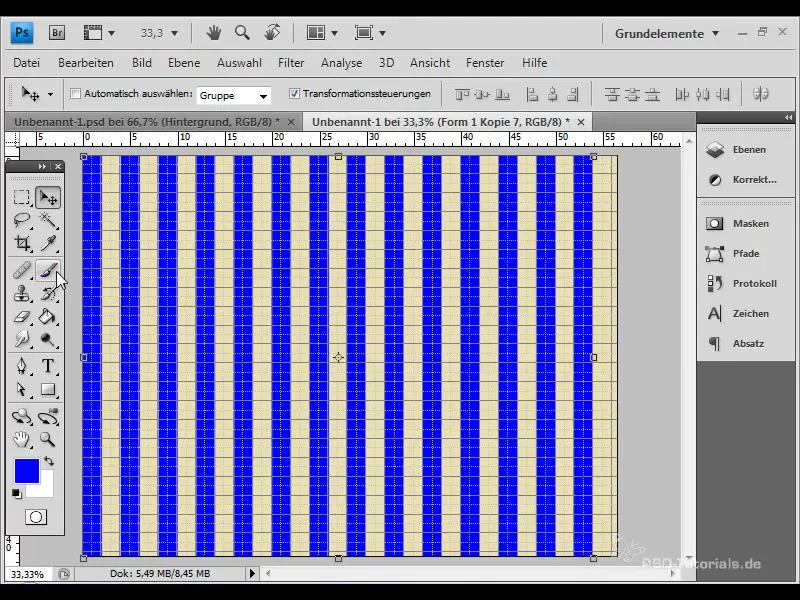Select the Path Selection tool
The image size is (800, 600).
(21, 389)
